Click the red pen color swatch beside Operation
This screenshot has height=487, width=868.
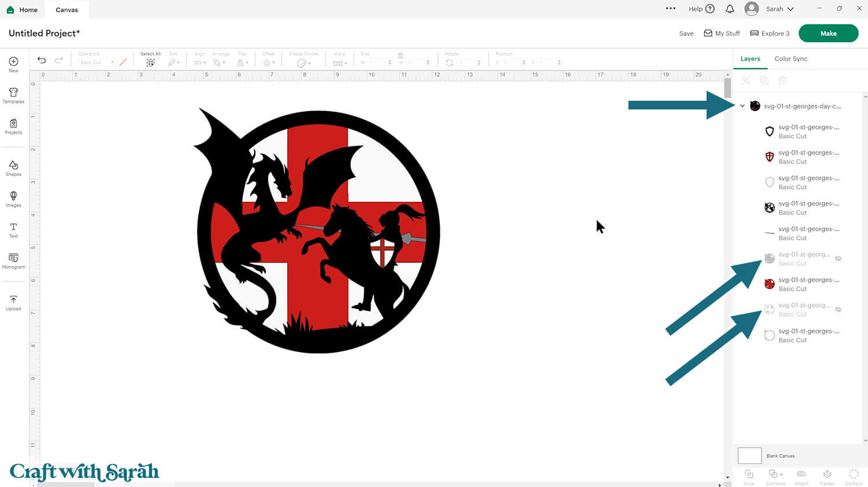(123, 63)
